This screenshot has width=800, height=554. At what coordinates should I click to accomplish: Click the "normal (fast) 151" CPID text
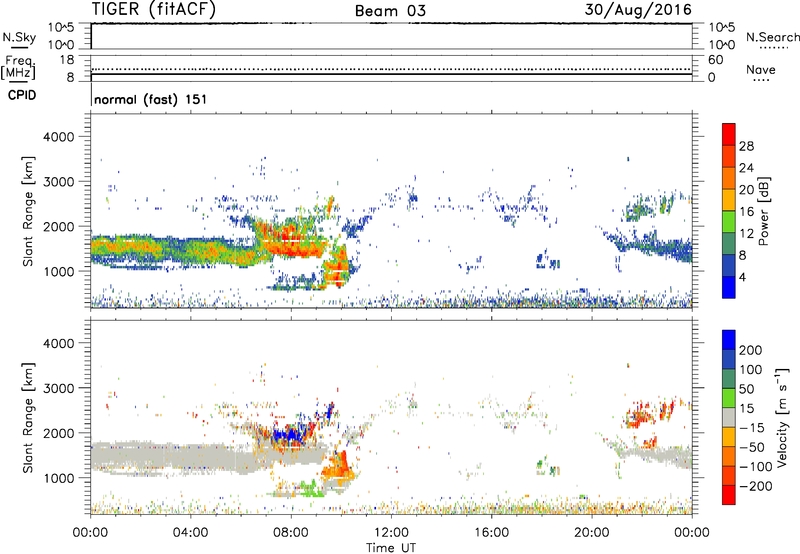click(151, 99)
